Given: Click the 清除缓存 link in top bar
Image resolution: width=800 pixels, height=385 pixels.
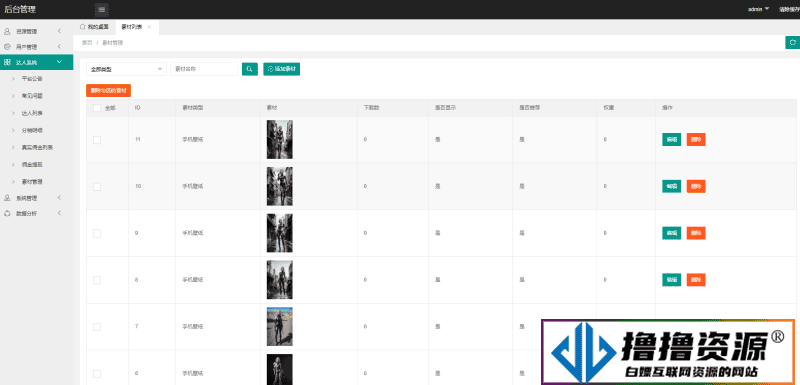Looking at the screenshot, I should click(789, 9).
